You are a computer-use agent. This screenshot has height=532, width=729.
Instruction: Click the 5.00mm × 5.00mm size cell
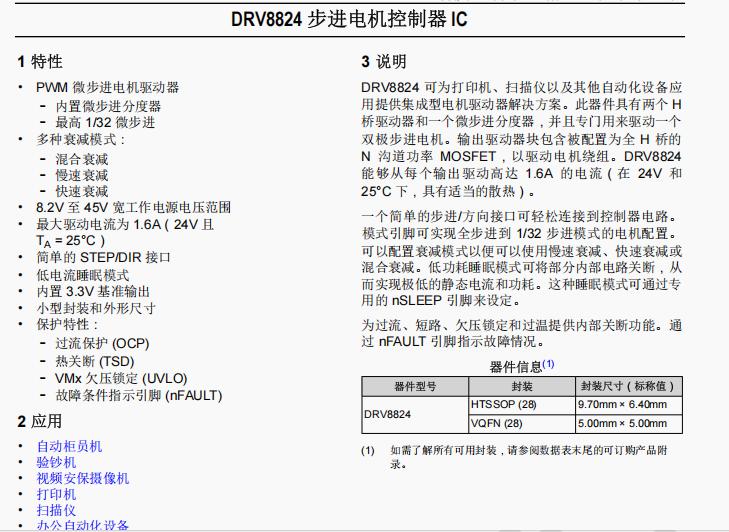click(x=621, y=423)
